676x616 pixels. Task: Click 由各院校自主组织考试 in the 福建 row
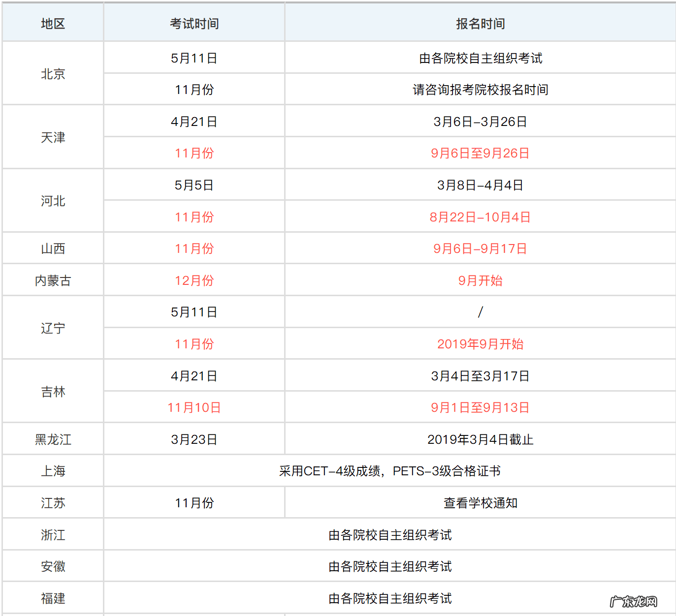[x=389, y=598]
